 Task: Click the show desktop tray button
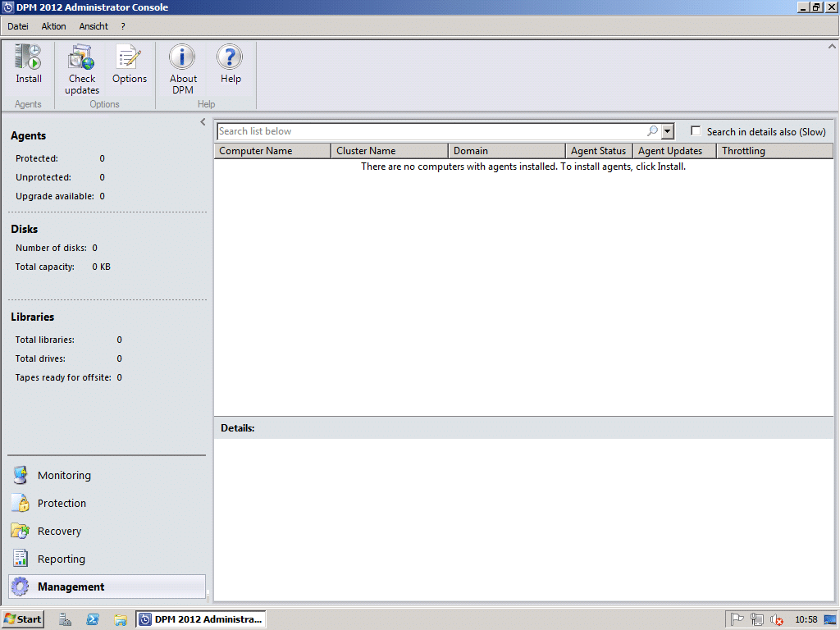point(830,619)
